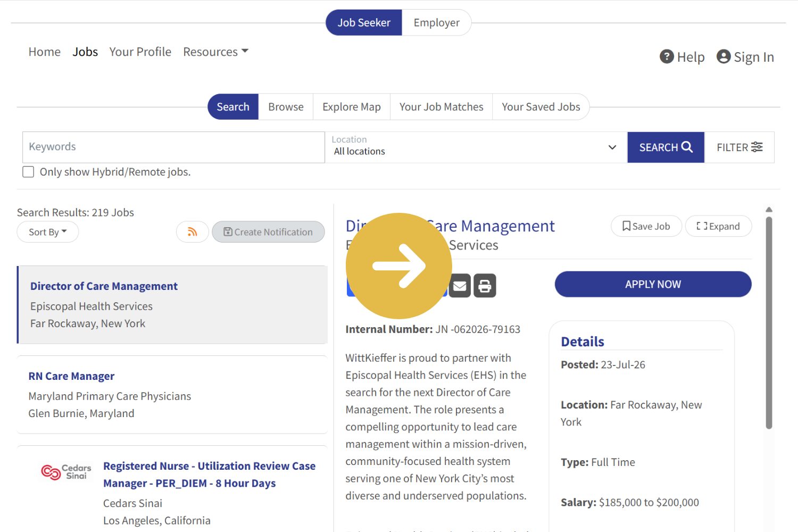This screenshot has width=798, height=532.
Task: Click the Save Job button
Action: coord(646,226)
